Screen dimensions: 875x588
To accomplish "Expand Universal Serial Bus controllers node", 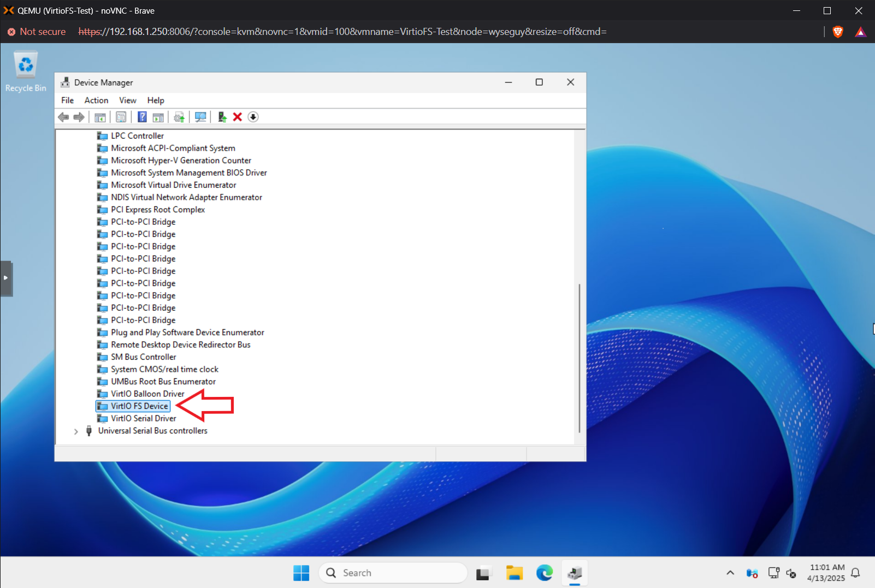I will tap(76, 431).
